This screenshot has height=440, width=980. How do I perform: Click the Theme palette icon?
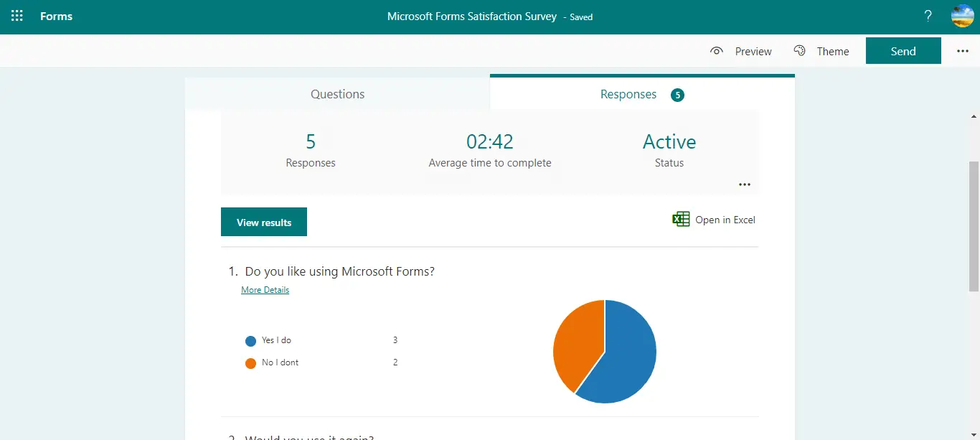click(800, 51)
